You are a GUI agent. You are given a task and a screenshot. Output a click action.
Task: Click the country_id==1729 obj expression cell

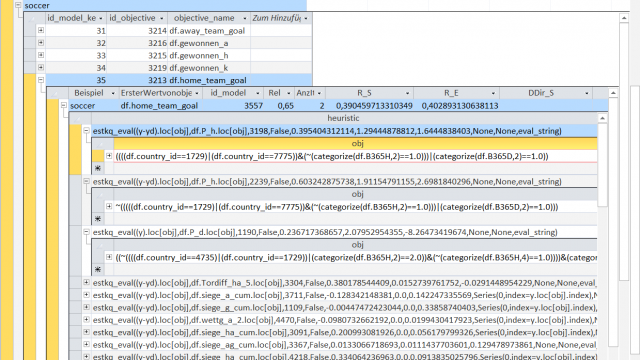[355, 156]
